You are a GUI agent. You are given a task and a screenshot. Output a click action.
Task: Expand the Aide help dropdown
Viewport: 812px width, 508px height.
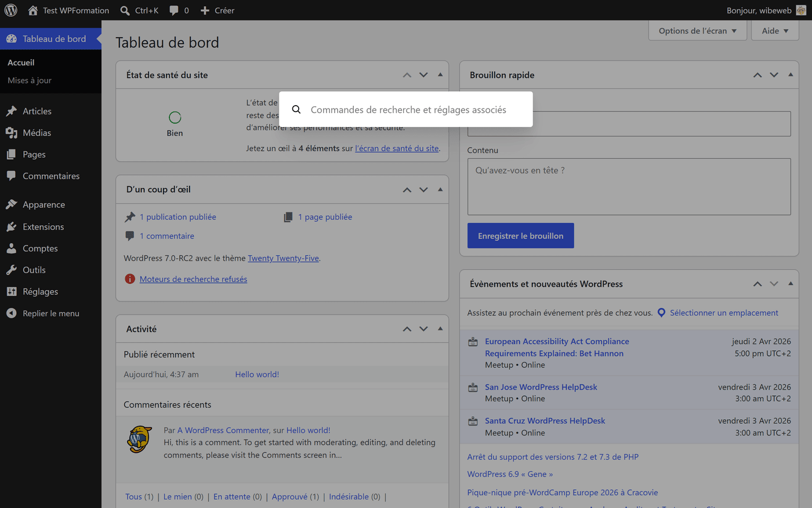point(775,31)
